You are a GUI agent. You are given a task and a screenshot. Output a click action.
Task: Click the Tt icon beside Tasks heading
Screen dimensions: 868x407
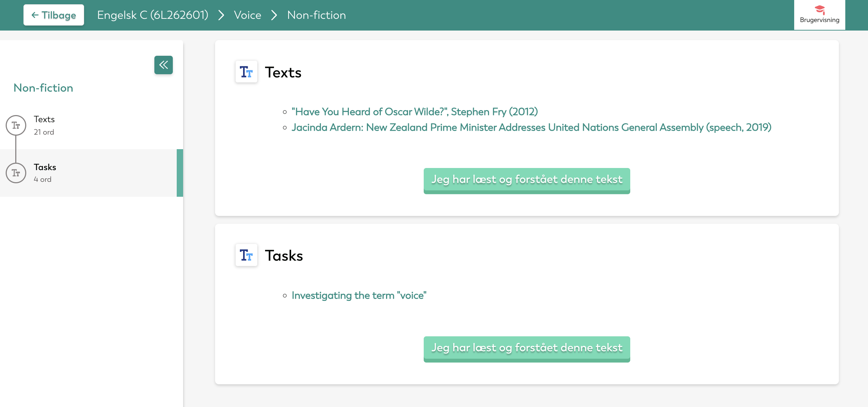click(246, 255)
